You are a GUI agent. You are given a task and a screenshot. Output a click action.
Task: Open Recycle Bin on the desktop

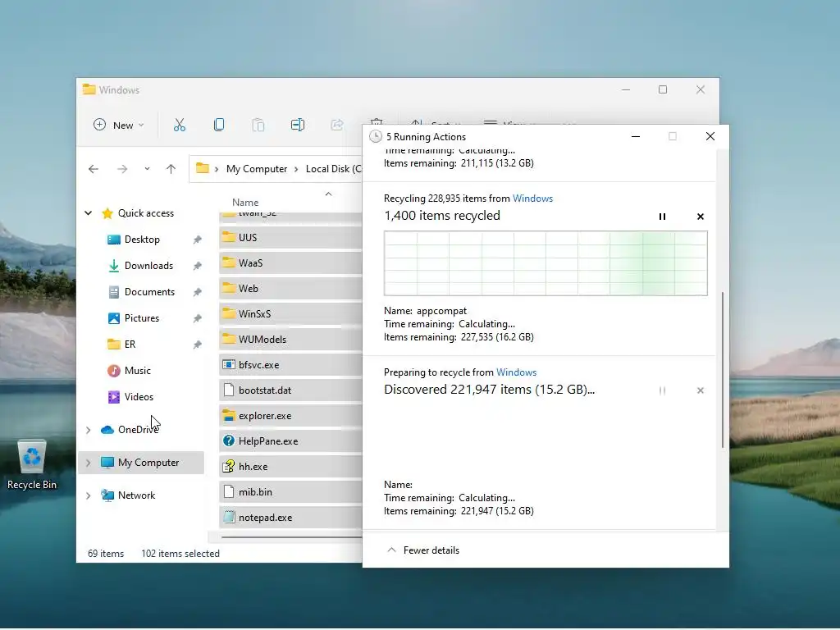coord(32,464)
